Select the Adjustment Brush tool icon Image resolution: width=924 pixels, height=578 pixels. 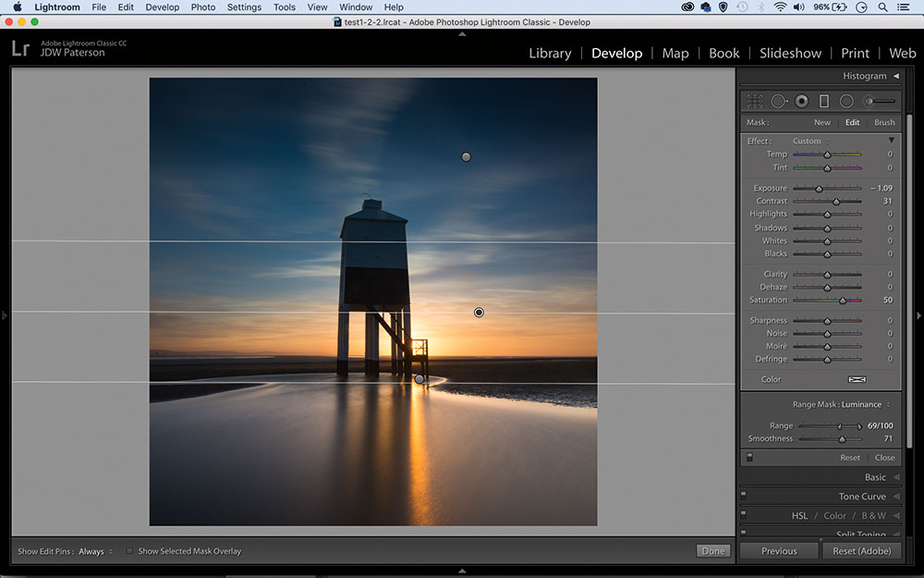tap(880, 101)
